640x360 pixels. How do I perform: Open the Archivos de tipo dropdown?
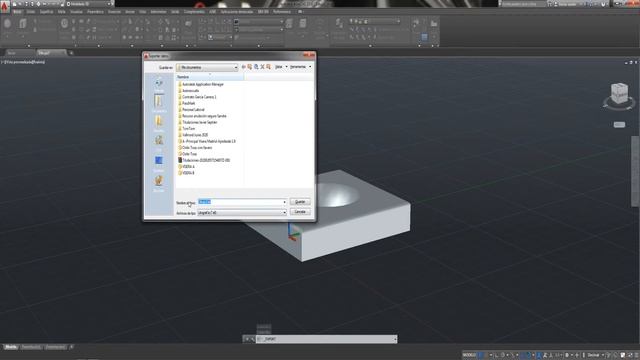pos(242,213)
